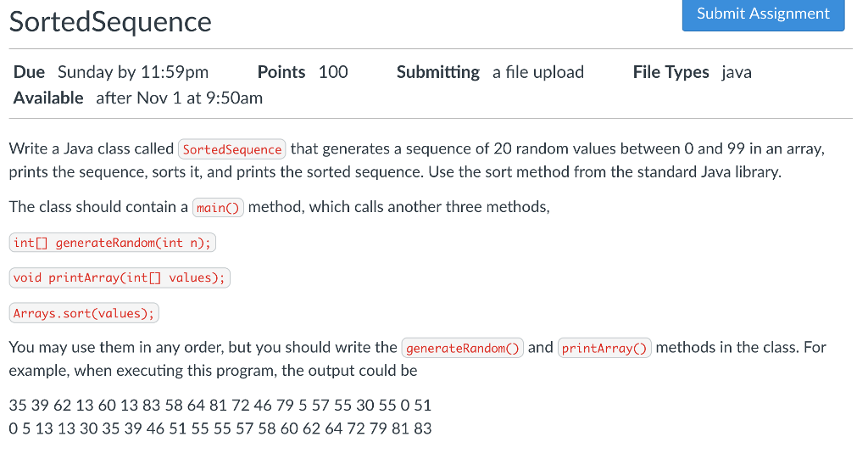
Task: Click the Submitting label
Action: [x=438, y=72]
